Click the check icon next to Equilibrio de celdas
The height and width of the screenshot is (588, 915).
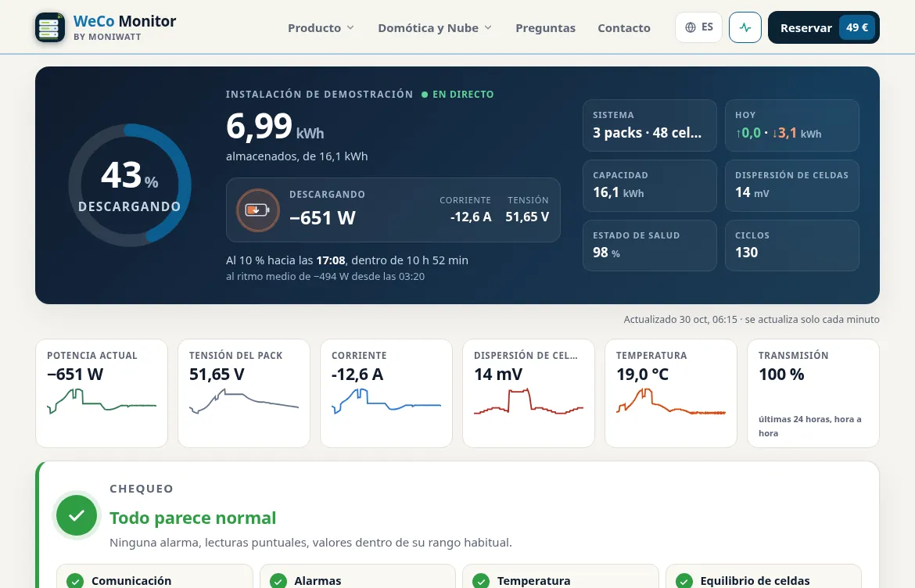(684, 581)
